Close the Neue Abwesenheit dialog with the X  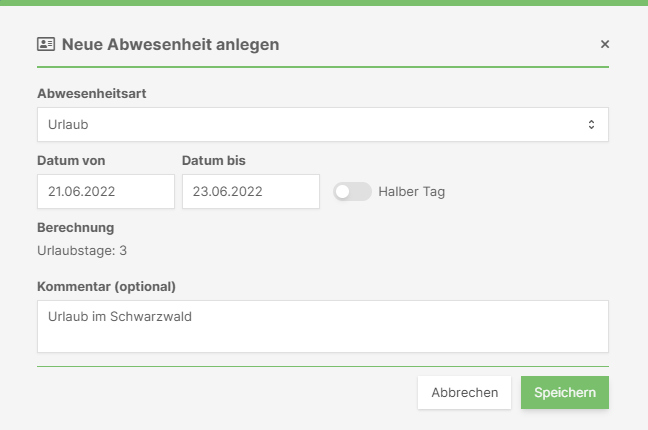pos(605,44)
